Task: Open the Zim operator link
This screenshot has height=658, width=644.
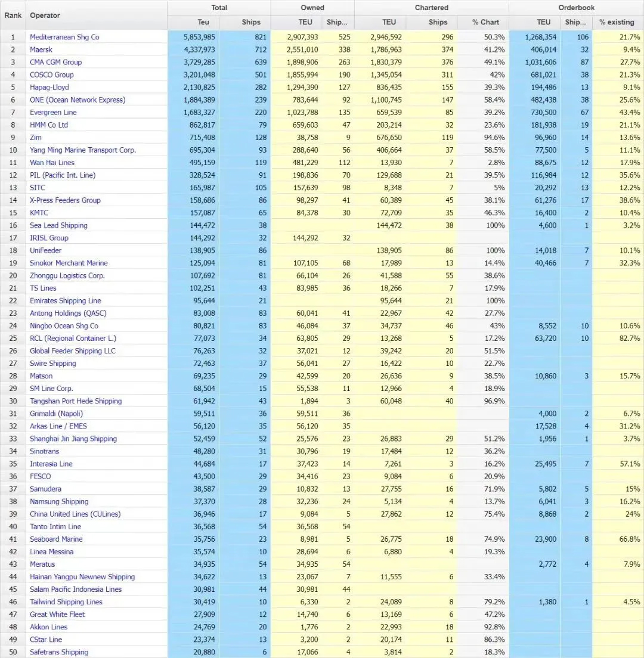Action: pos(36,138)
